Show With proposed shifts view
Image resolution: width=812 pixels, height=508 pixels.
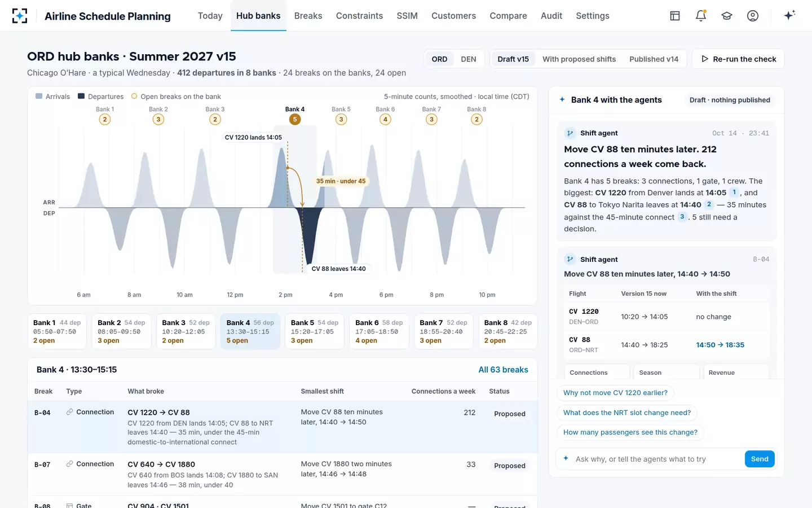point(579,59)
